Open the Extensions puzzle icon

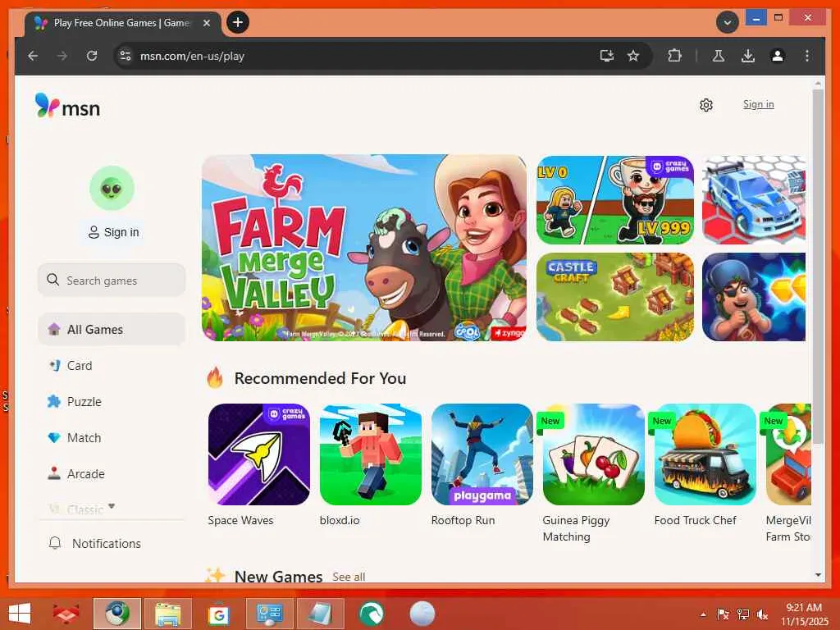coord(674,56)
